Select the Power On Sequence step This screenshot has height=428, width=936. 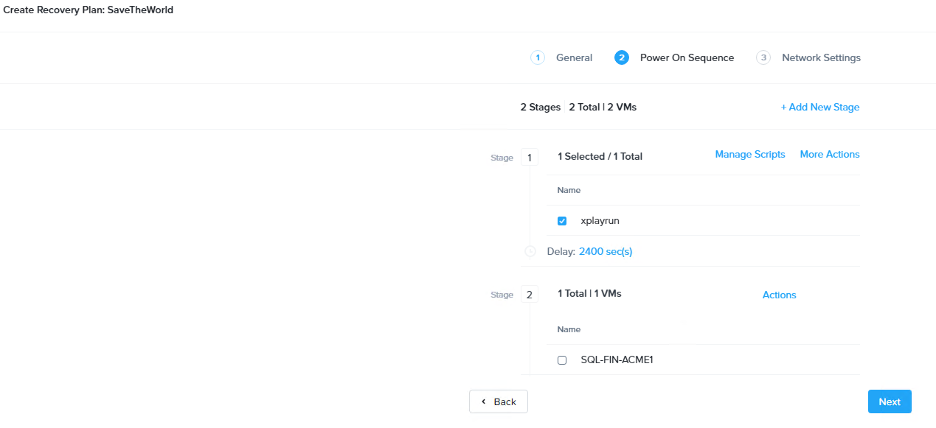pyautogui.click(x=687, y=58)
